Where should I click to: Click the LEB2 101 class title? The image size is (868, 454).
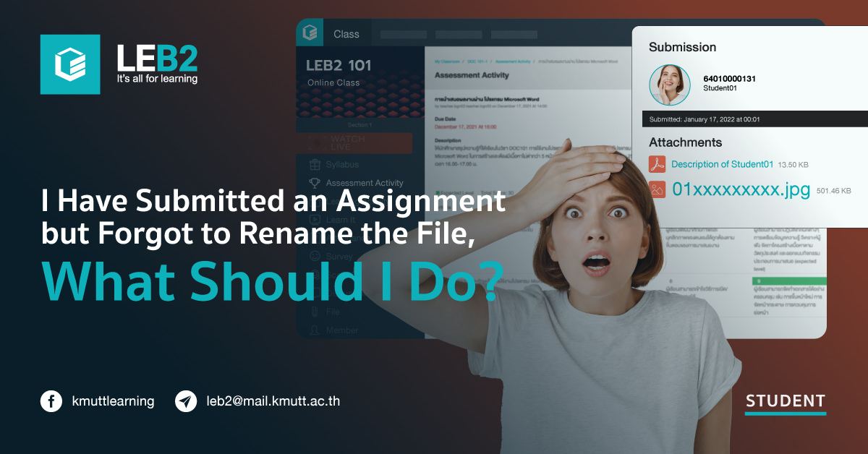point(339,65)
